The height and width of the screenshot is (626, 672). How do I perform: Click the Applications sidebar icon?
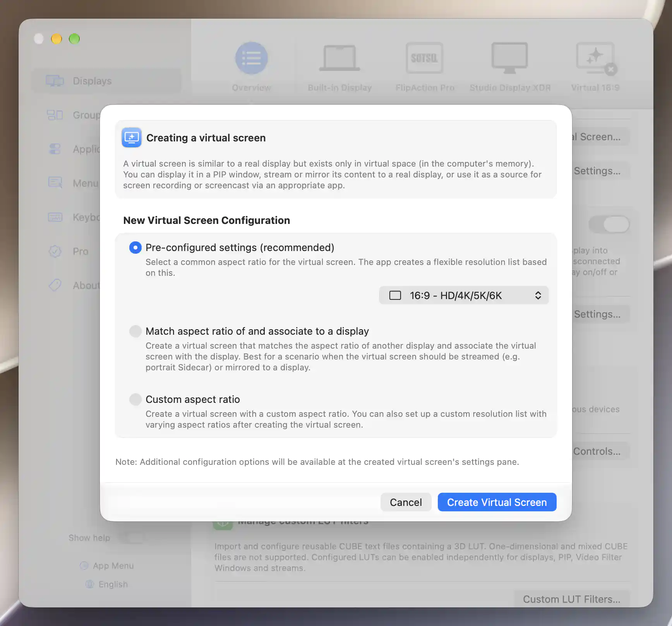pyautogui.click(x=55, y=149)
